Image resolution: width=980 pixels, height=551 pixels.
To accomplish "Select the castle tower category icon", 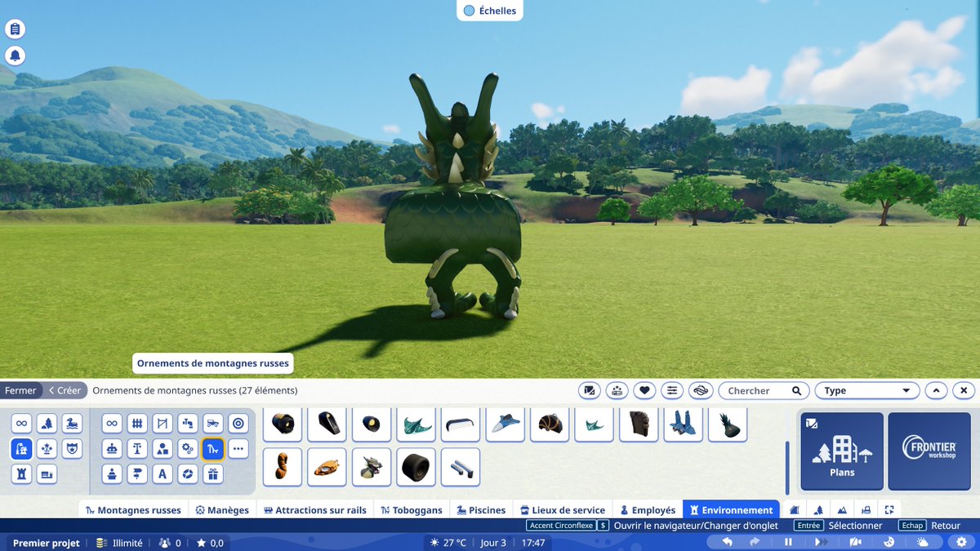I will 21,473.
